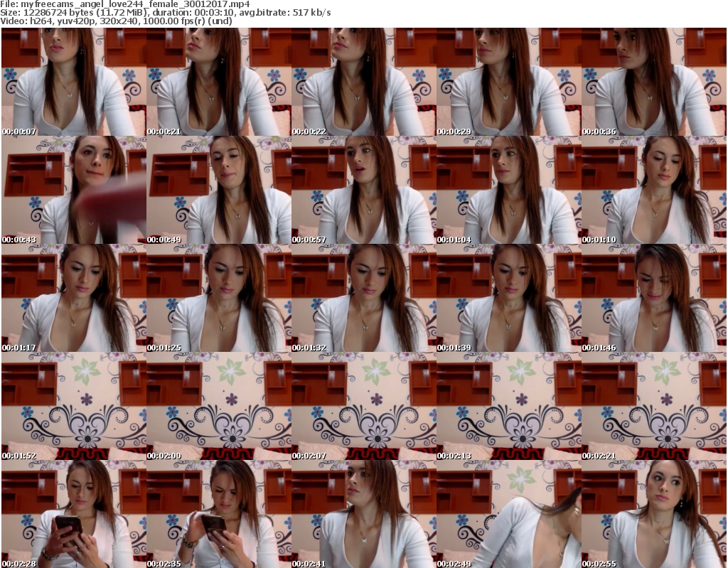Open the frame stamped 00:01:04
Image resolution: width=728 pixels, height=568 pixels.
click(x=508, y=190)
